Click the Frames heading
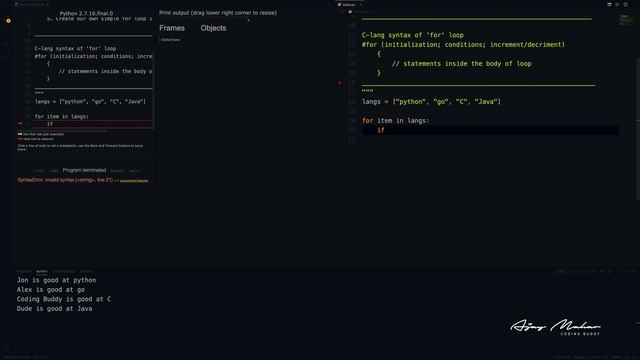The image size is (640, 360). [x=172, y=28]
